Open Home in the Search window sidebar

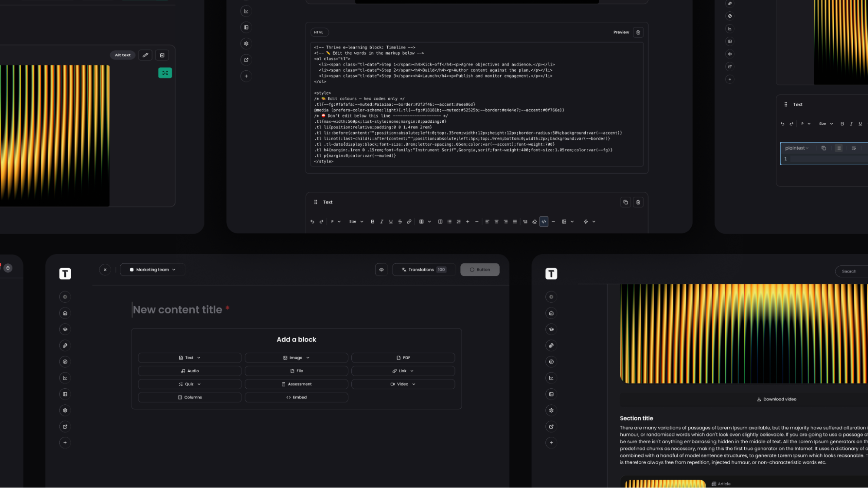pos(551,313)
